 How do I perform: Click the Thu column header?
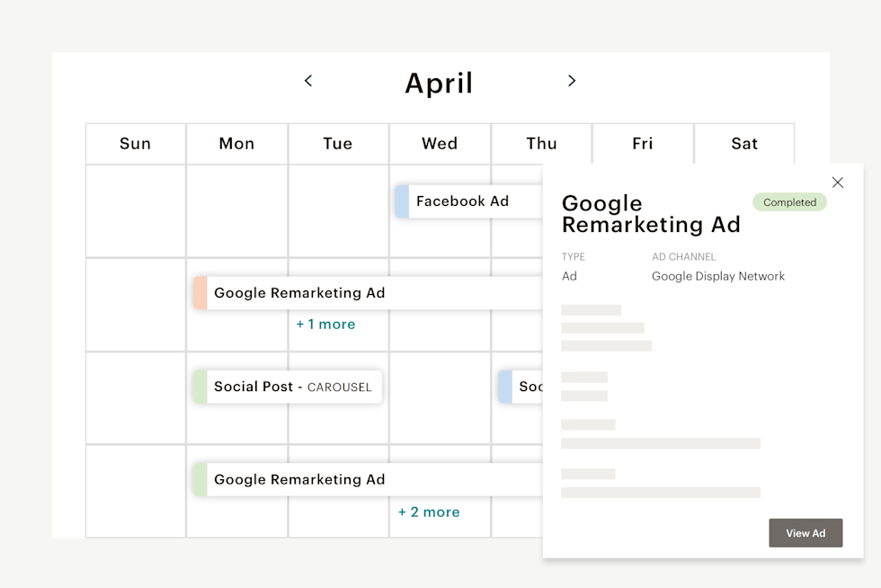click(x=541, y=144)
